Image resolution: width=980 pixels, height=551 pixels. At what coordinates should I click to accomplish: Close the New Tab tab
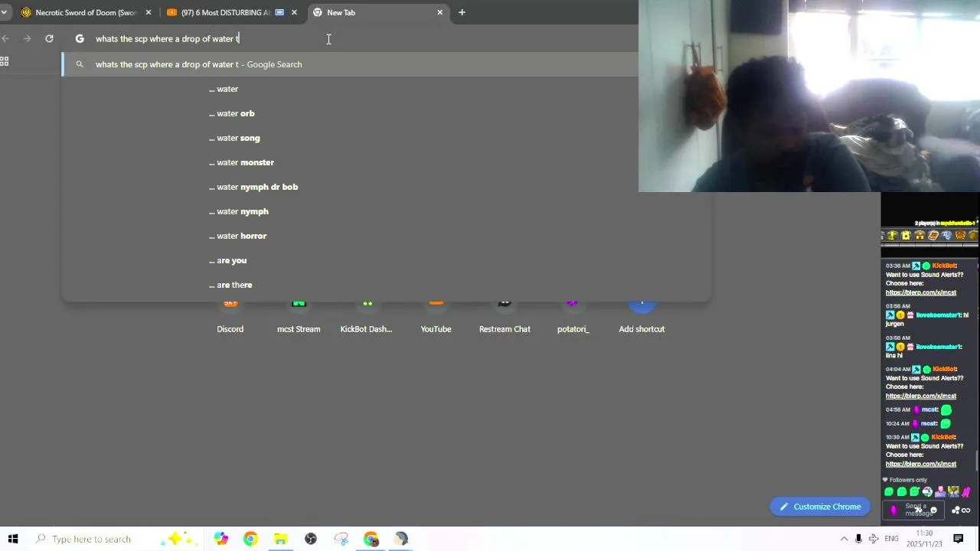click(439, 12)
